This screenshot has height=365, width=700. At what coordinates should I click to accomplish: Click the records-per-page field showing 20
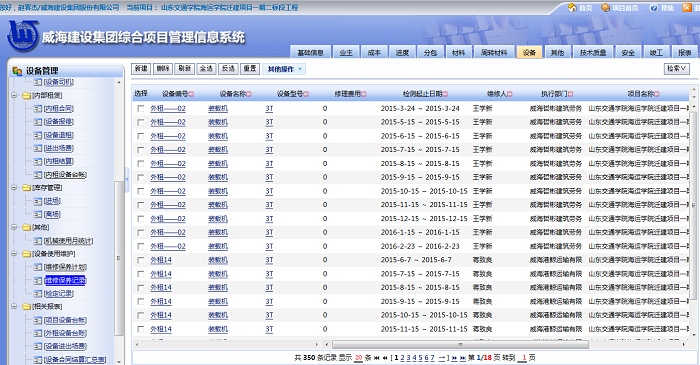click(x=358, y=358)
